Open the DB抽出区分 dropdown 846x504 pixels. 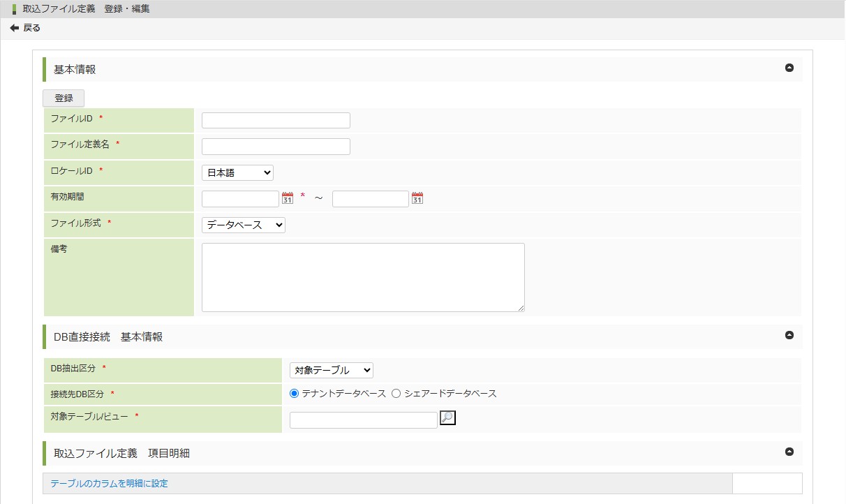[x=331, y=370]
